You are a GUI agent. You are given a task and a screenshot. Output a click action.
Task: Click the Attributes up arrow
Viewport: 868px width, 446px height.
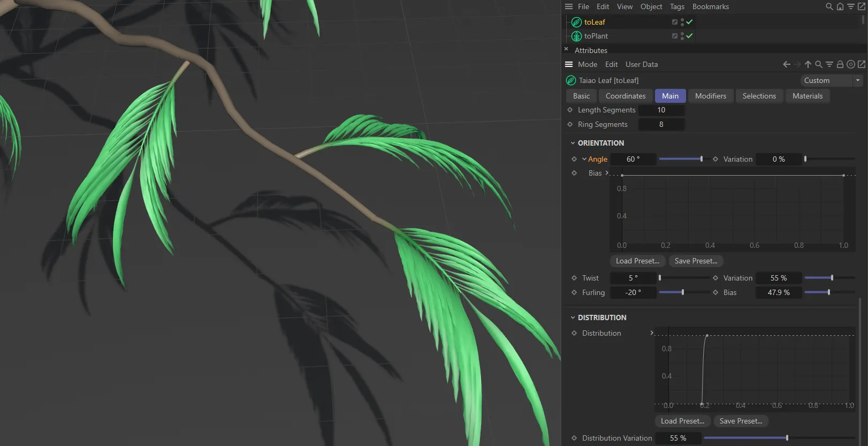[x=808, y=64]
